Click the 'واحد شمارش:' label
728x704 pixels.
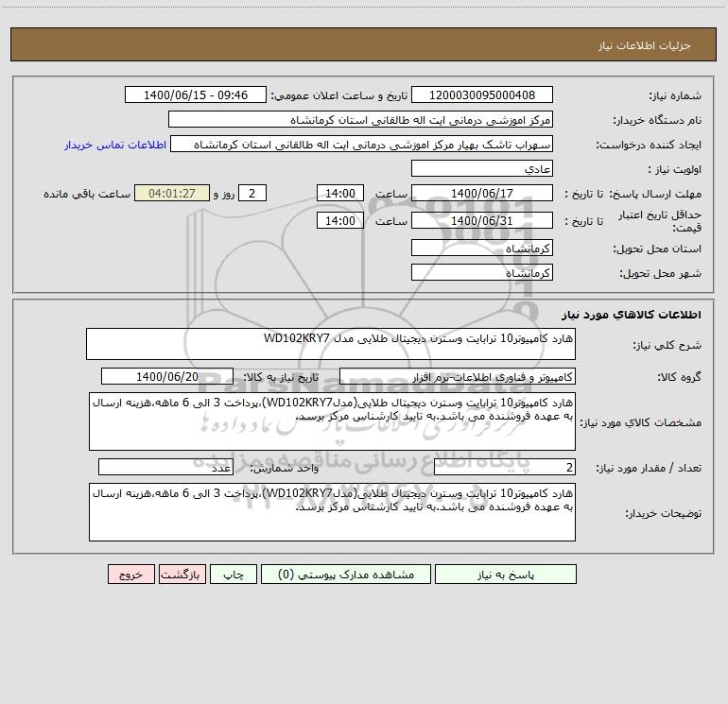[285, 469]
